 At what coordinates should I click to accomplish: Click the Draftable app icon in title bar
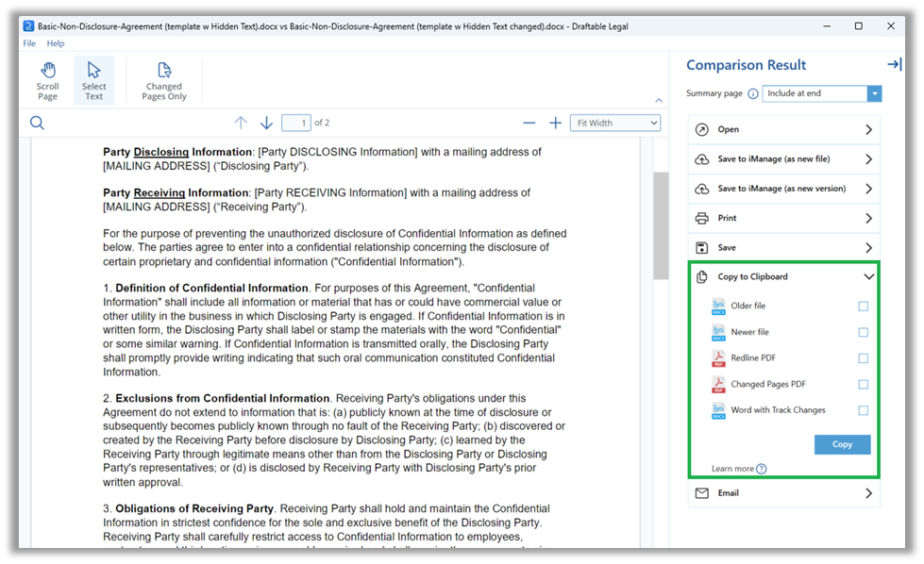click(x=28, y=25)
